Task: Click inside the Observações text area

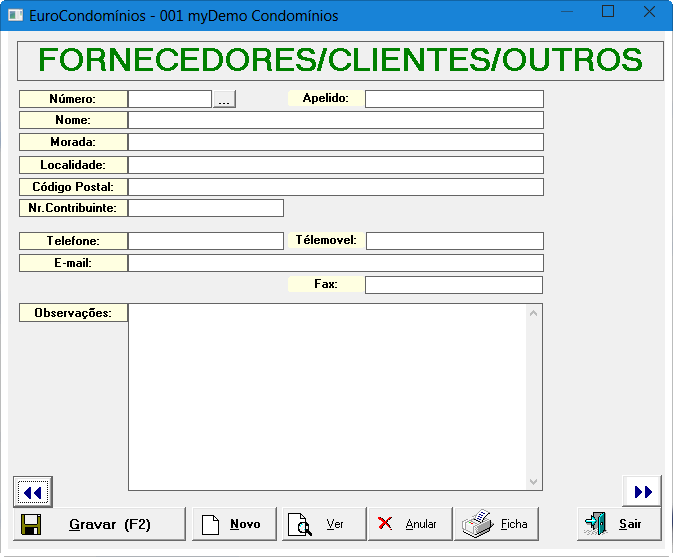Action: (327, 397)
